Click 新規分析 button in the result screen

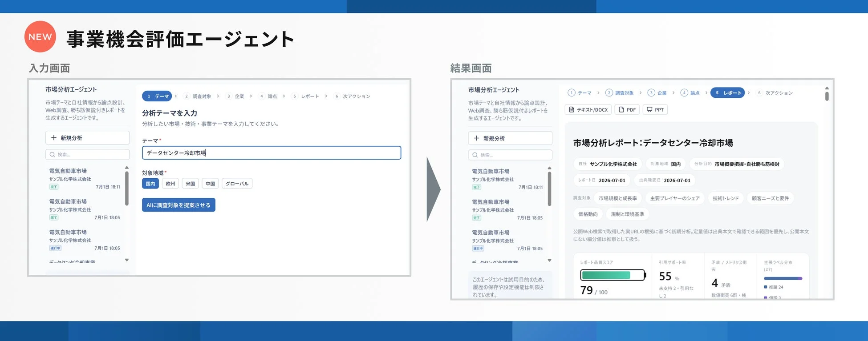[x=510, y=138]
